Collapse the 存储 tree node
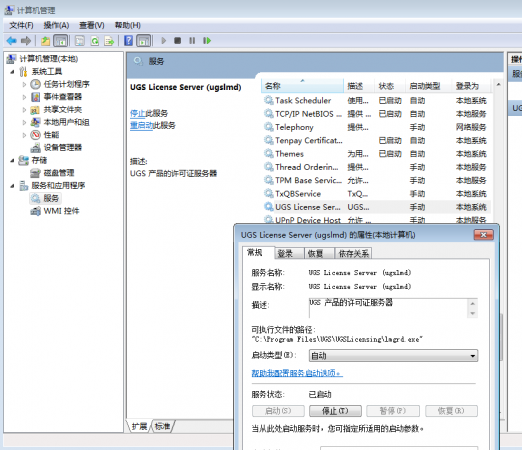Image resolution: width=522 pixels, height=450 pixels. click(x=12, y=160)
